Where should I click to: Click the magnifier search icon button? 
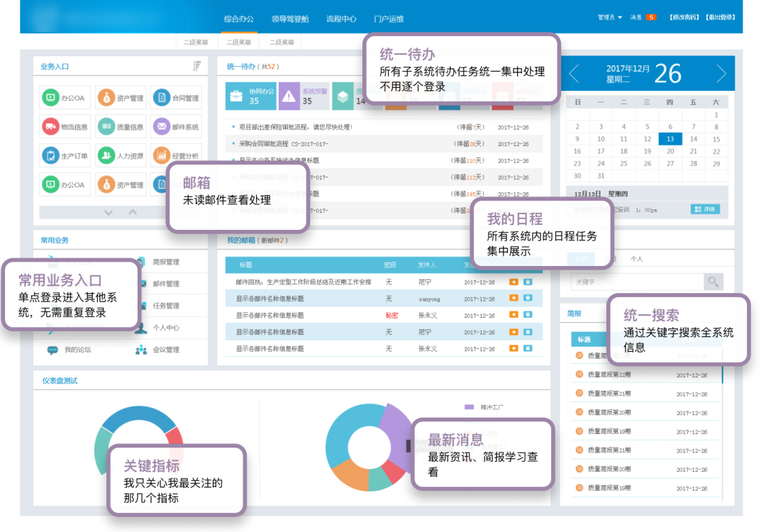point(713,282)
